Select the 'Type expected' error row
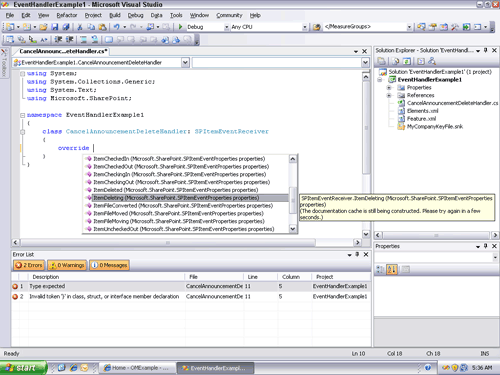Screen dimensions: 500x375 click(191, 286)
